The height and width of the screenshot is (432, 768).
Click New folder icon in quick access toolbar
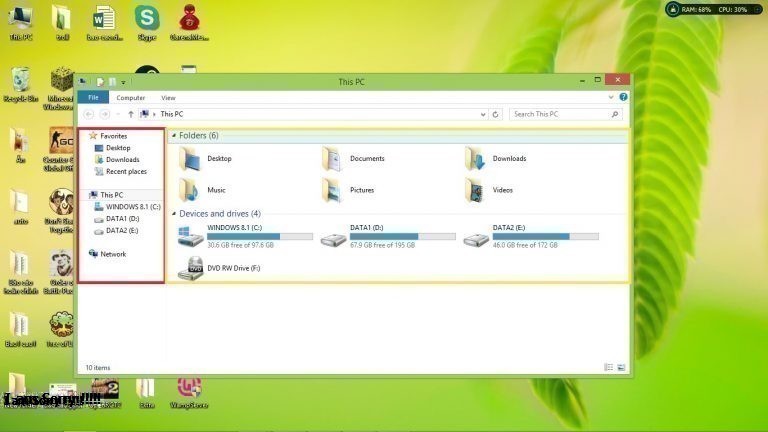(112, 82)
